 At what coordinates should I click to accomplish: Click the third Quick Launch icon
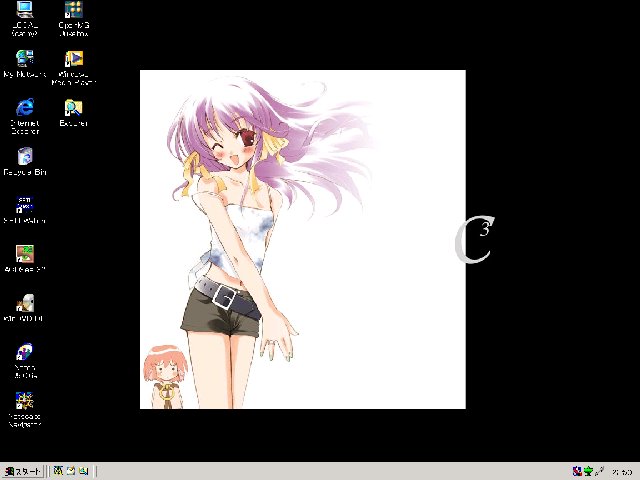[84, 471]
